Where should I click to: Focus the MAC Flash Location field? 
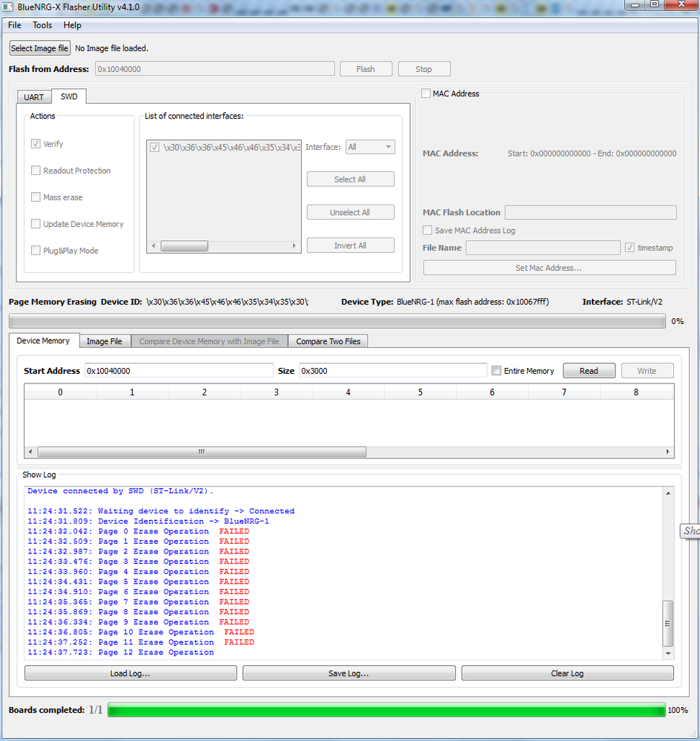[x=590, y=212]
